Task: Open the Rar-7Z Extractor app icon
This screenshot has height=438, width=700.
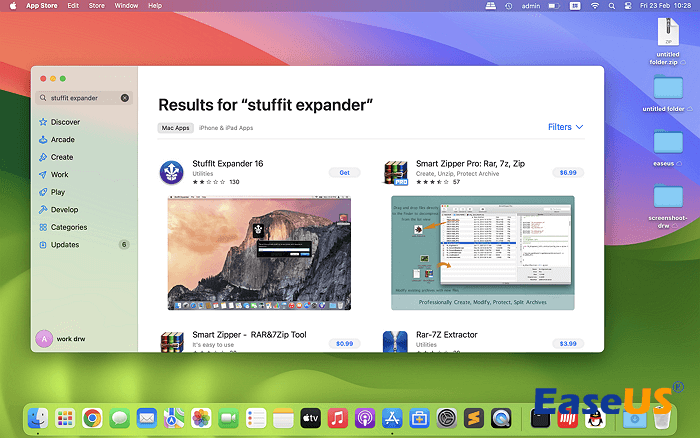Action: [x=395, y=343]
